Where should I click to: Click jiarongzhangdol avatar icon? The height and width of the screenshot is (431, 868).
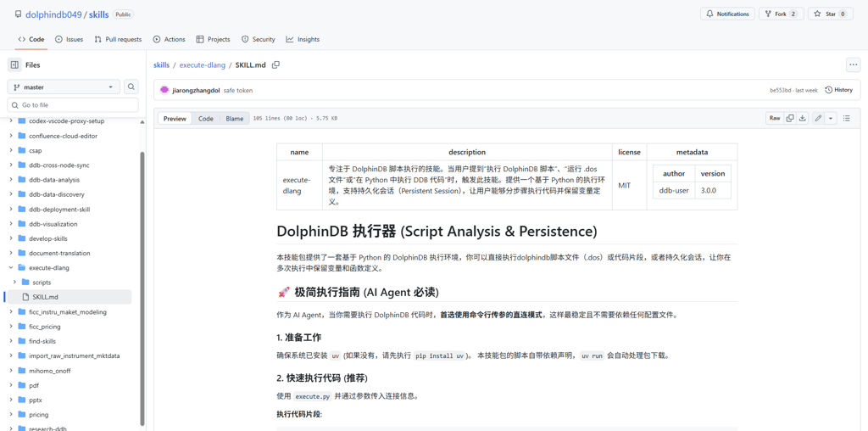[164, 90]
